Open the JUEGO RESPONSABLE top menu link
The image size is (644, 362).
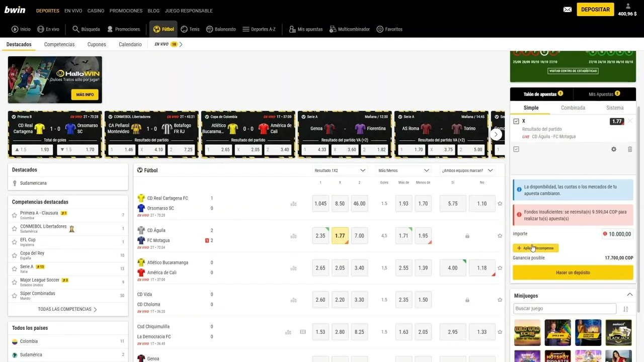point(189,11)
